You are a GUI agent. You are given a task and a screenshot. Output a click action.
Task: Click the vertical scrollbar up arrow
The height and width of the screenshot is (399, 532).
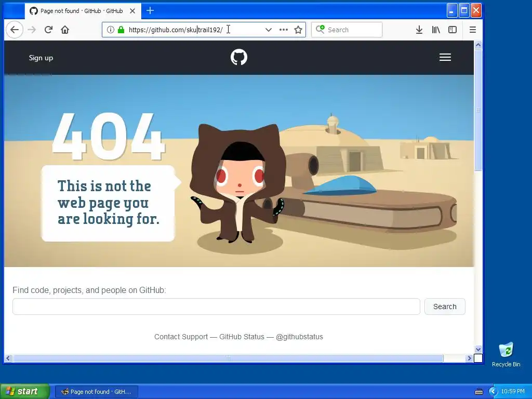tap(478, 45)
